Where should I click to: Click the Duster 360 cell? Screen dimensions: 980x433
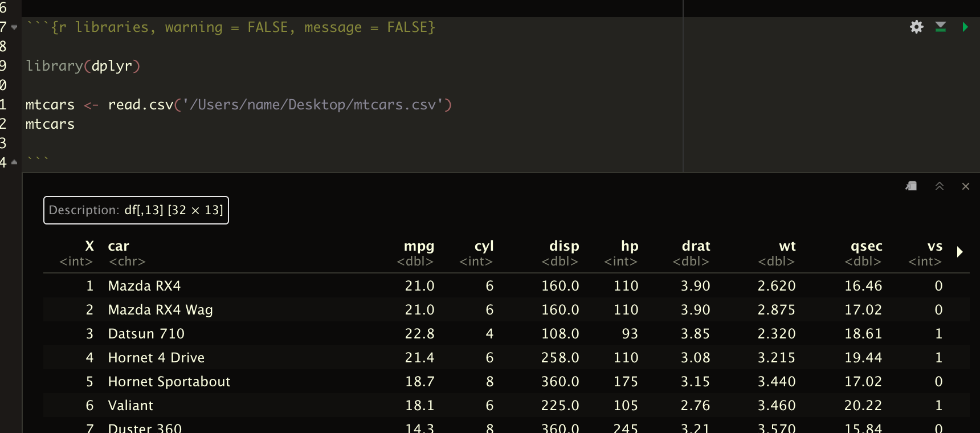click(x=145, y=427)
